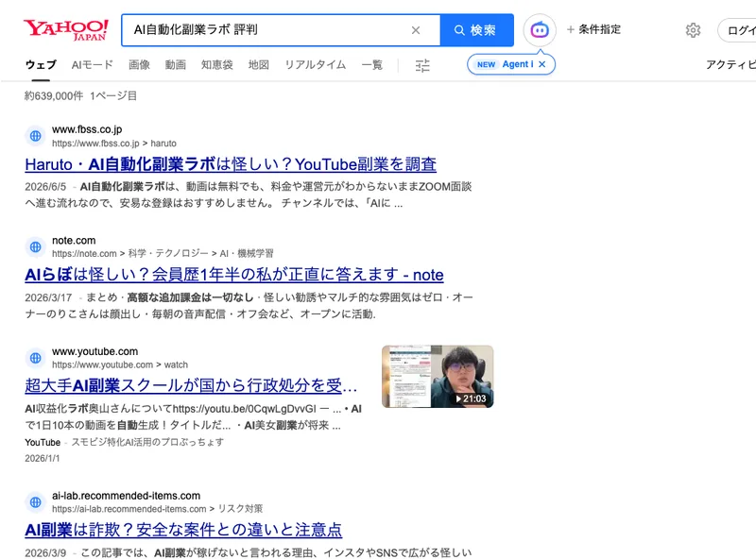Click the NEW Agent i badge
756x559 pixels.
pyautogui.click(x=505, y=64)
